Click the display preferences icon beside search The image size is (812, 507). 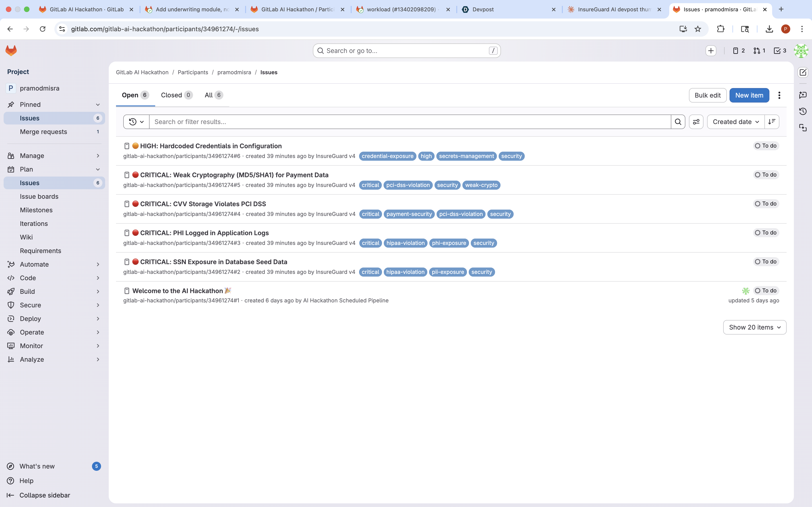(x=696, y=122)
